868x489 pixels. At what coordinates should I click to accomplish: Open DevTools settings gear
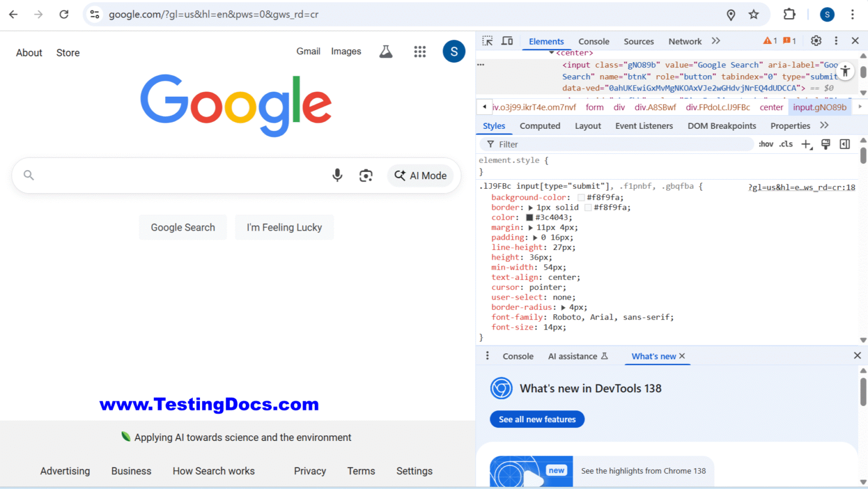tap(816, 41)
